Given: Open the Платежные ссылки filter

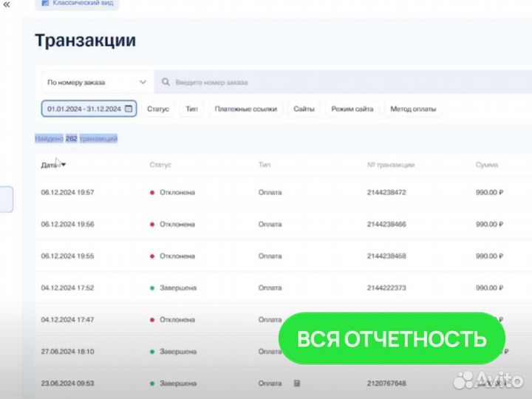Looking at the screenshot, I should tap(246, 109).
